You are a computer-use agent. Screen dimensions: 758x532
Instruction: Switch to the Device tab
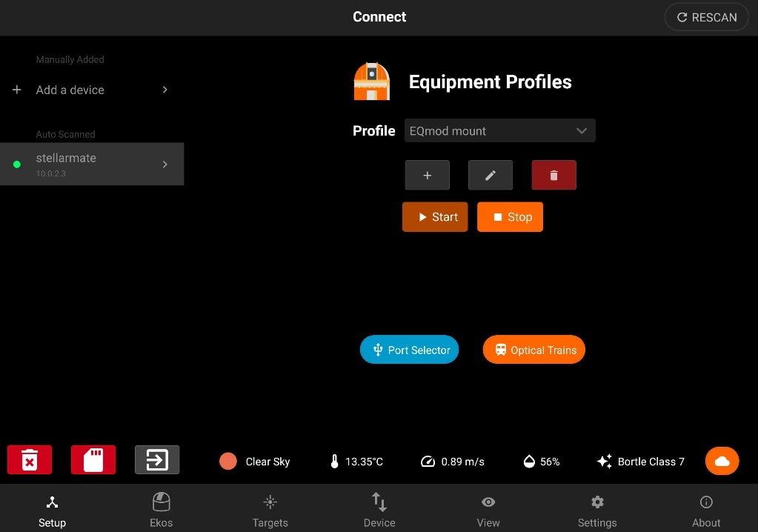point(379,510)
